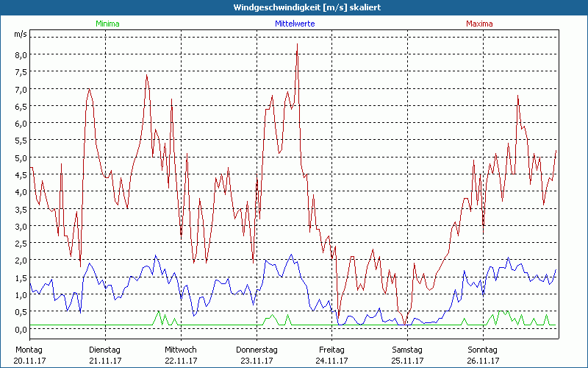The width and height of the screenshot is (588, 368).
Task: Select the Donnerstag day label
Action: pyautogui.click(x=256, y=349)
